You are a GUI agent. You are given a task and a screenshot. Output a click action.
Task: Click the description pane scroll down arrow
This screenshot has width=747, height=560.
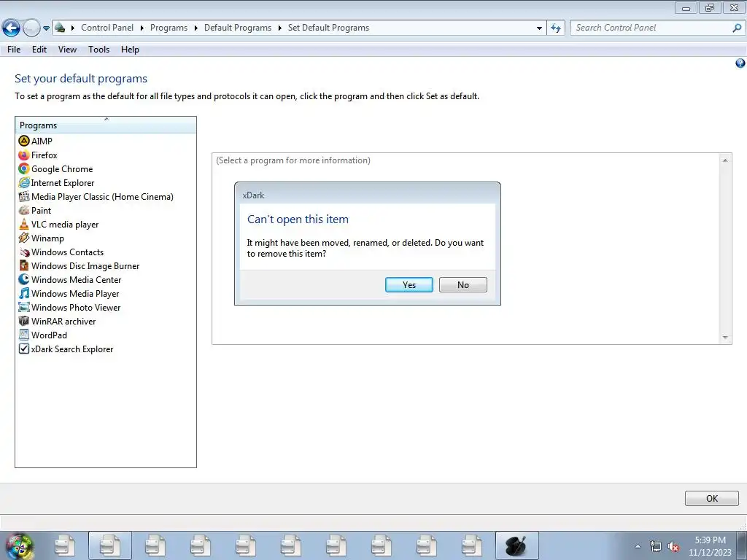[x=725, y=337]
